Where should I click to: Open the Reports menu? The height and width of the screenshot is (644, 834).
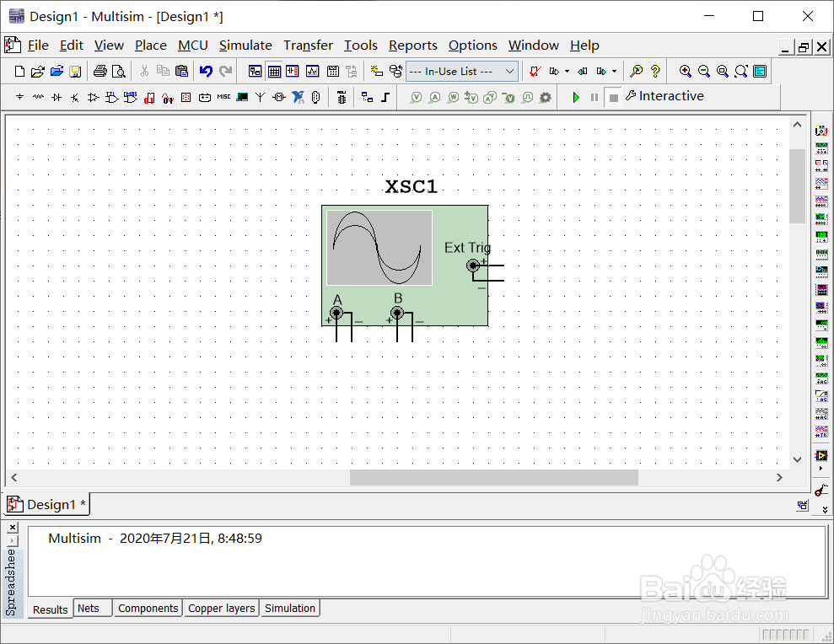point(412,46)
